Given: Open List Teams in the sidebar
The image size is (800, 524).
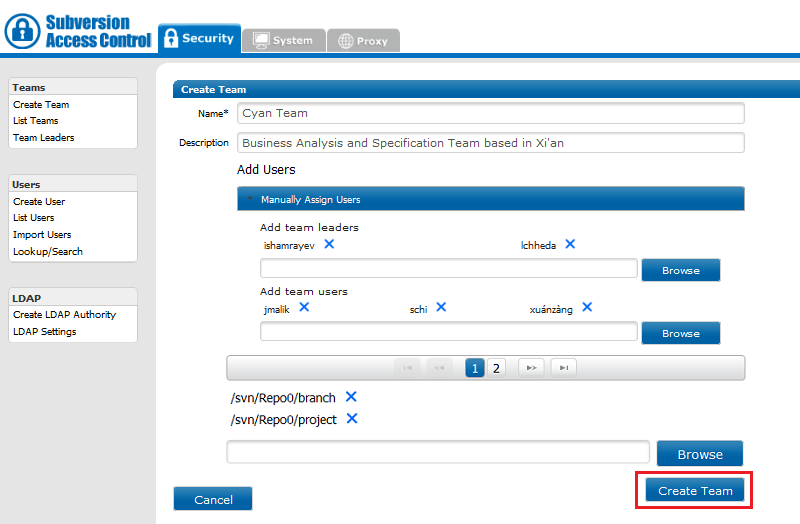Looking at the screenshot, I should (36, 121).
